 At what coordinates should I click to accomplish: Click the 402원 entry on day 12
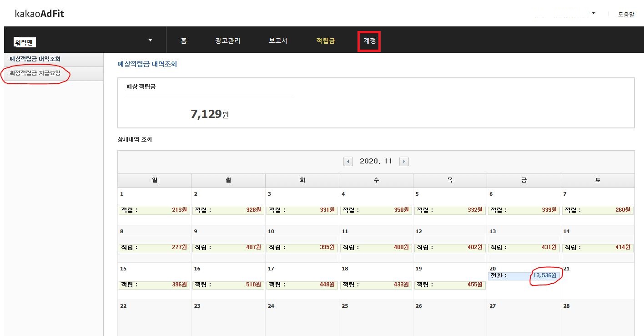[x=450, y=248]
